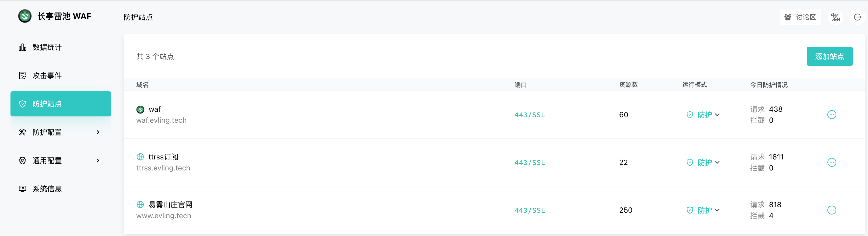Screen dimensions: 868x236
Task: Open more options for ttrss订阅 site
Action: point(832,163)
